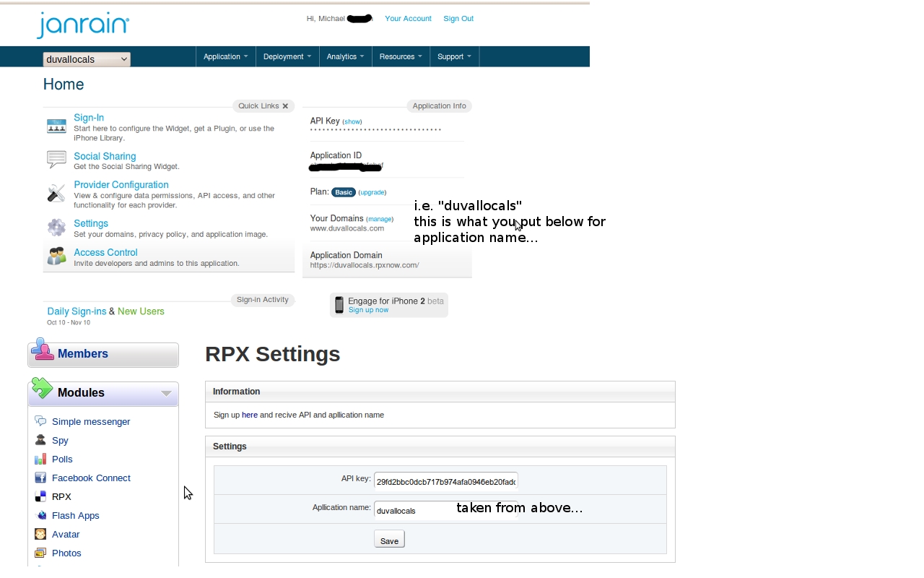This screenshot has width=924, height=578.
Task: Open the Resources menu
Action: [x=401, y=56]
